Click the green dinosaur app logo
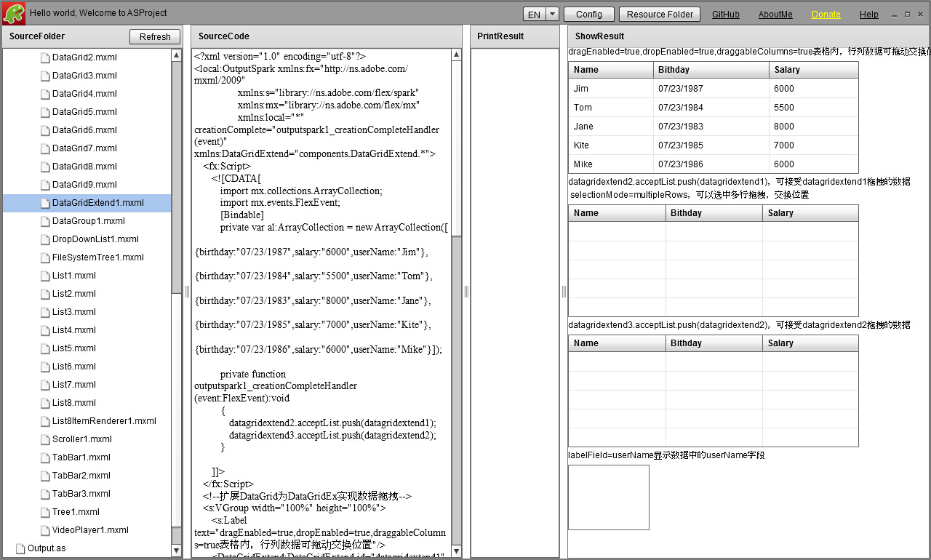 click(14, 13)
